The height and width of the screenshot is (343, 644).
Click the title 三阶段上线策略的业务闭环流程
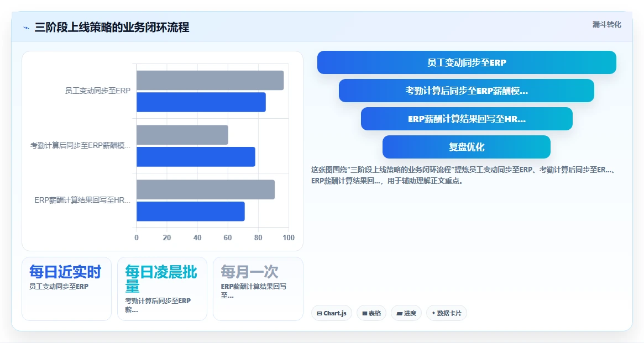click(x=112, y=28)
